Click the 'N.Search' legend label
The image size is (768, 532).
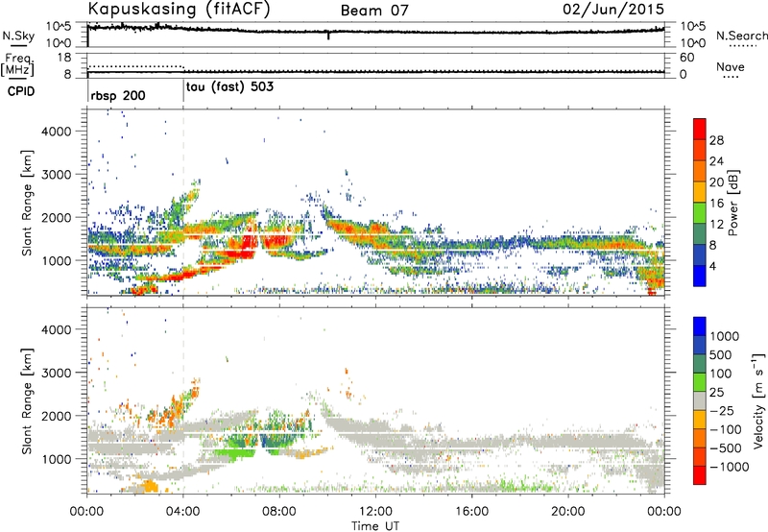pyautogui.click(x=742, y=36)
